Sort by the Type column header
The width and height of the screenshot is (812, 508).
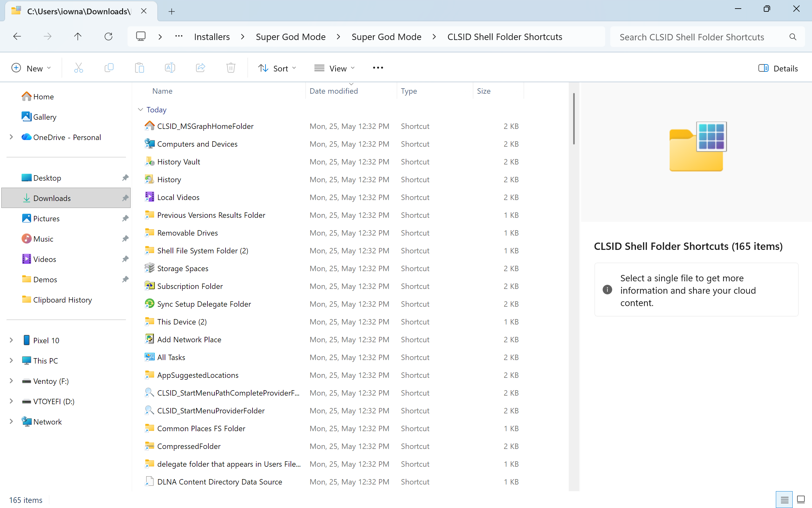(x=409, y=91)
